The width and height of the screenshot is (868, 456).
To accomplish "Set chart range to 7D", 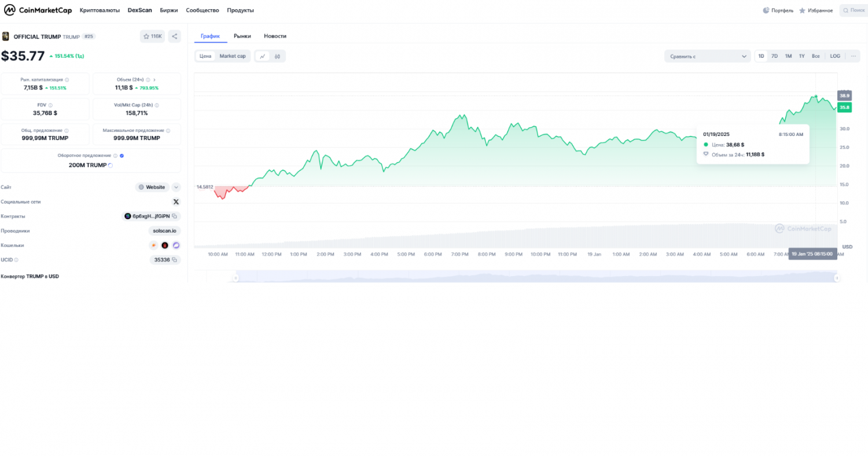I will (775, 56).
